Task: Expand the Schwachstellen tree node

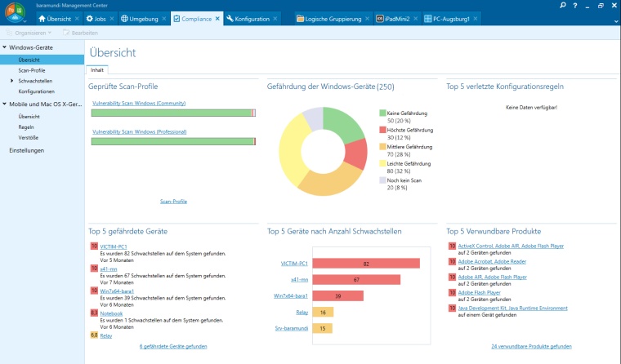Action: pos(11,81)
